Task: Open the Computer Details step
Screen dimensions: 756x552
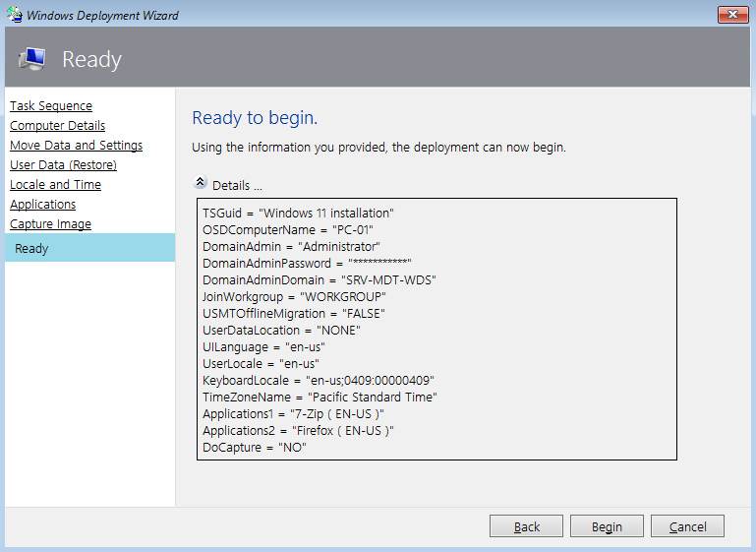Action: point(57,126)
